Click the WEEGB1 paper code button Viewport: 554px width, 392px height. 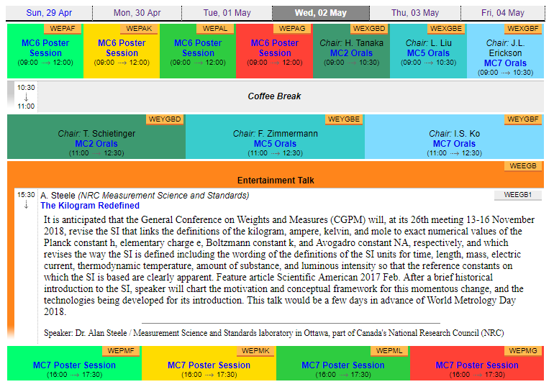(x=517, y=195)
